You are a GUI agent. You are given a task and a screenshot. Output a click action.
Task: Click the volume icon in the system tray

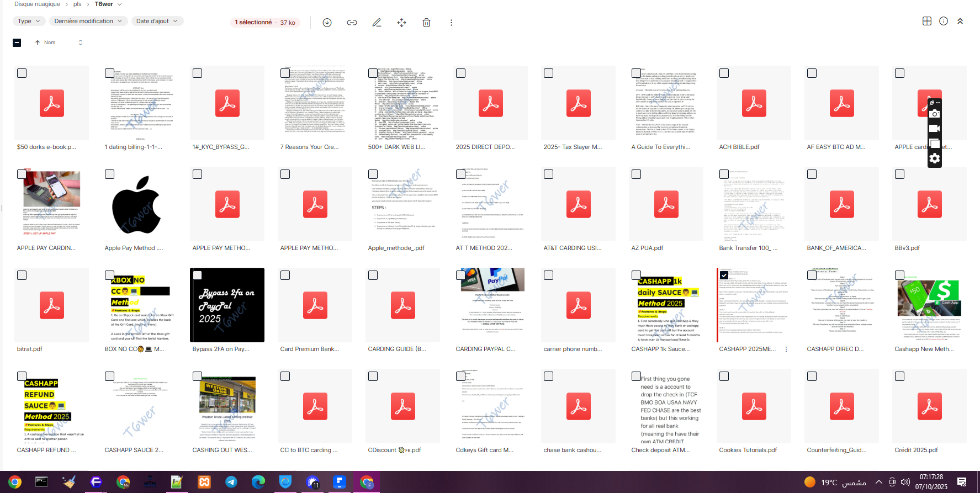(x=905, y=482)
